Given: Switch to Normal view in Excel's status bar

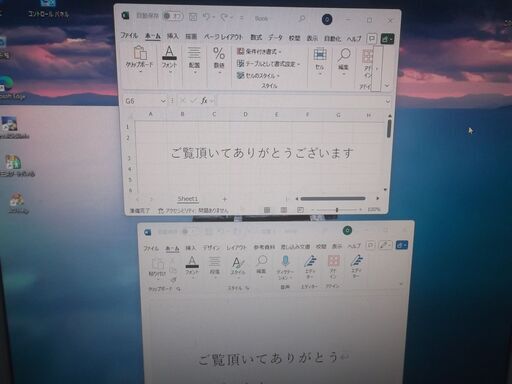Looking at the screenshot, I should point(267,210).
